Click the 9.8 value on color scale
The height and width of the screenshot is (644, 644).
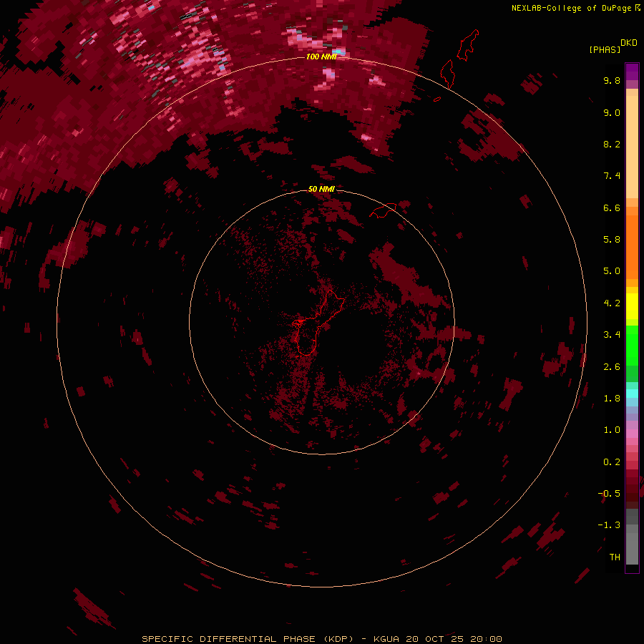tap(612, 80)
